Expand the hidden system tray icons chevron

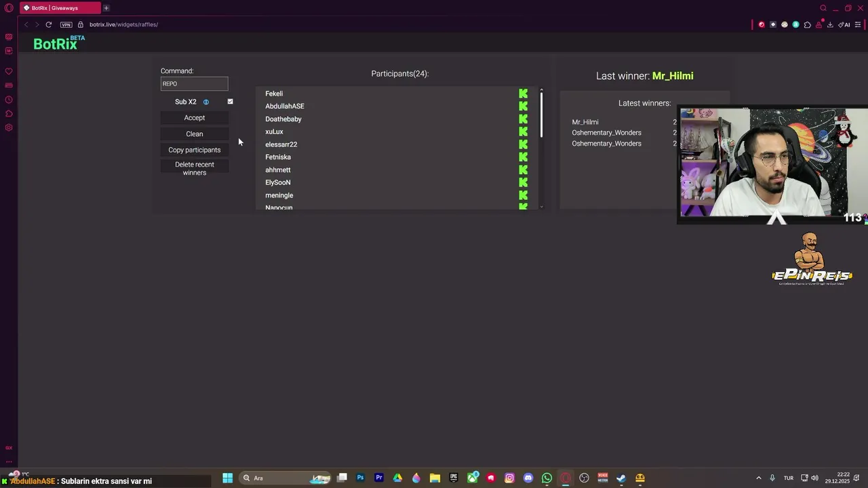(759, 478)
